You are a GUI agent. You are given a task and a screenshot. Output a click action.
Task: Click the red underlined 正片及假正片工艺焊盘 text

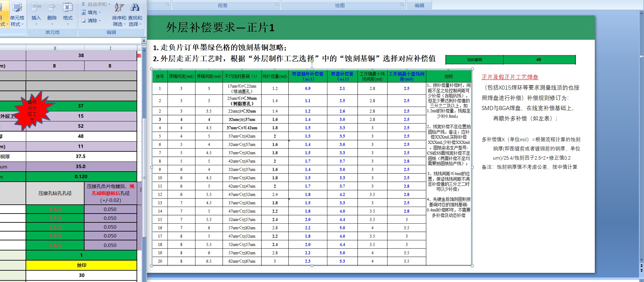pos(510,77)
